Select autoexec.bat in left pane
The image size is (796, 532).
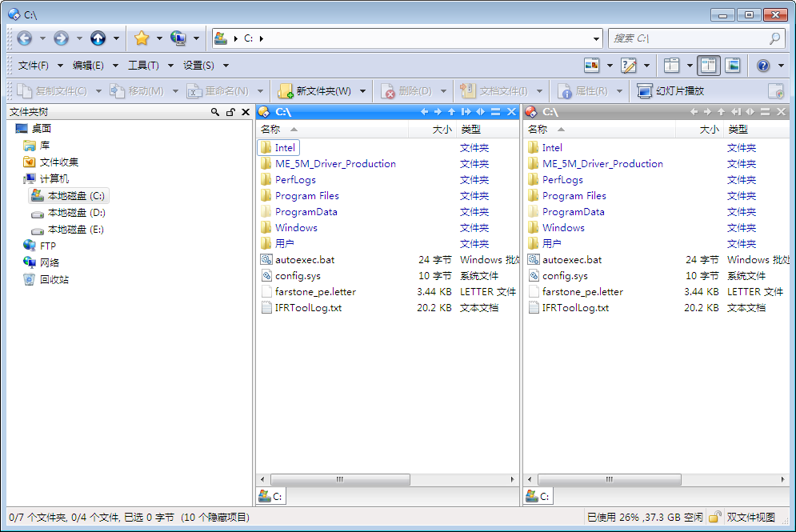[305, 260]
